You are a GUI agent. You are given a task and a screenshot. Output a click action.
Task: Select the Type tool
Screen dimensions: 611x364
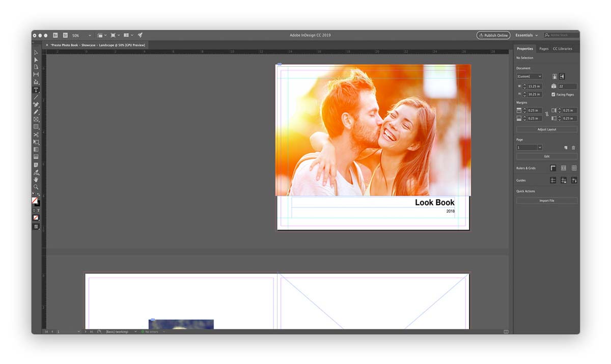(36, 90)
